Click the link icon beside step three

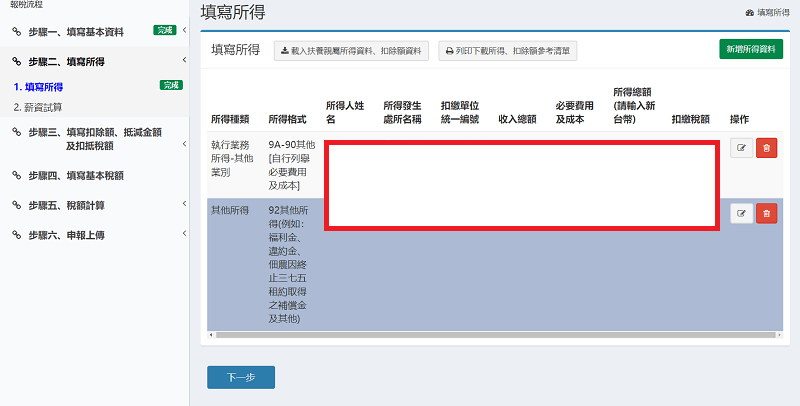click(x=17, y=132)
